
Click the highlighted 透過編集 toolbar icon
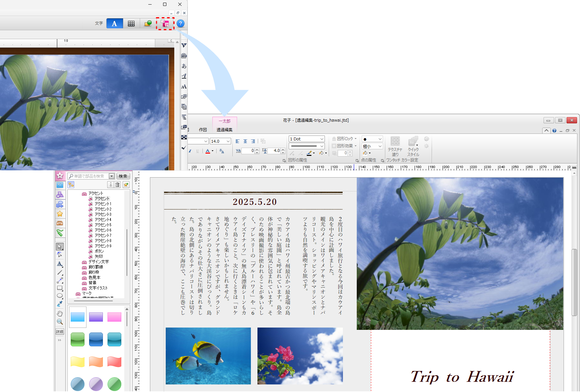(x=165, y=24)
